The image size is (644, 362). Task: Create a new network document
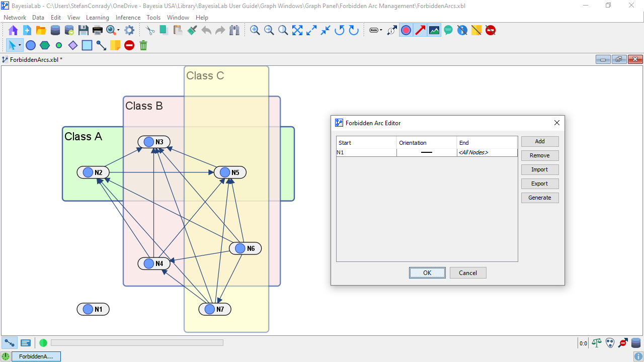tap(27, 30)
